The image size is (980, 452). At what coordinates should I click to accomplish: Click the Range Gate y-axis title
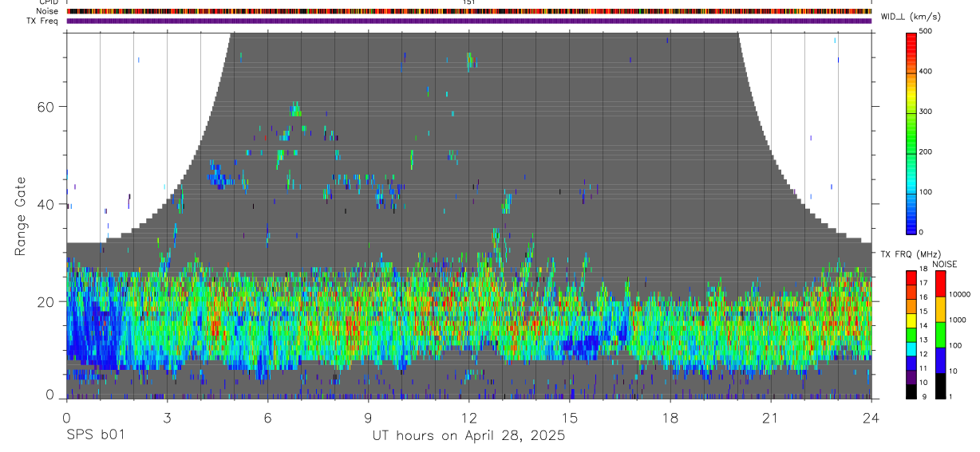(x=20, y=217)
